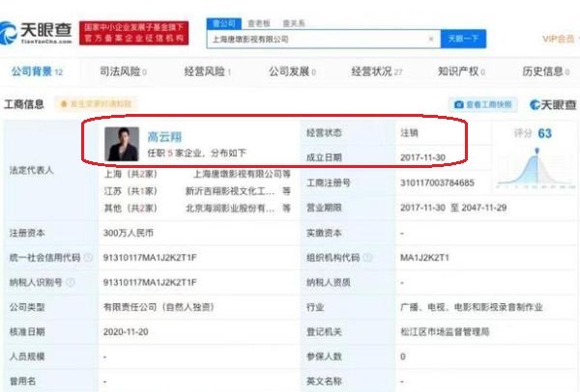
Task: Open the 新沂吉翔影视文化工... link
Action: pos(230,191)
